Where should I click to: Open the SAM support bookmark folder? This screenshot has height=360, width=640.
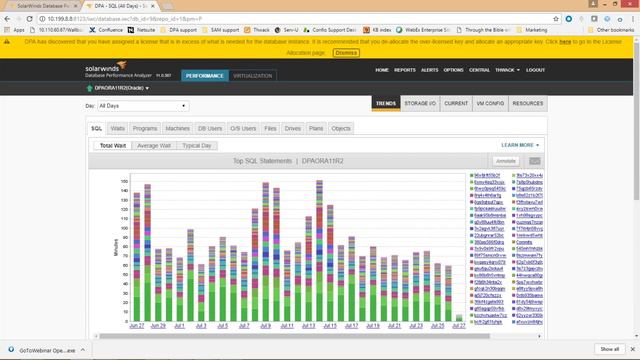click(220, 30)
